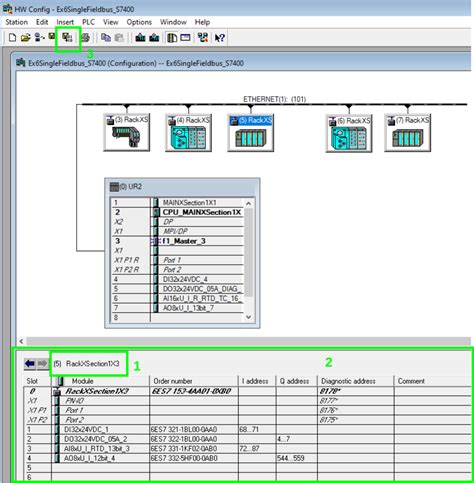Click the Upload from module icon

click(x=154, y=38)
